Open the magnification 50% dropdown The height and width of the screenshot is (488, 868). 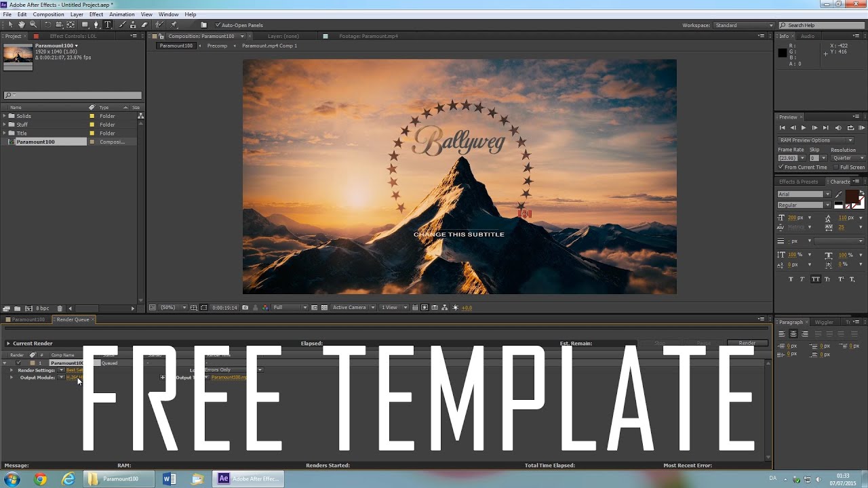[173, 308]
